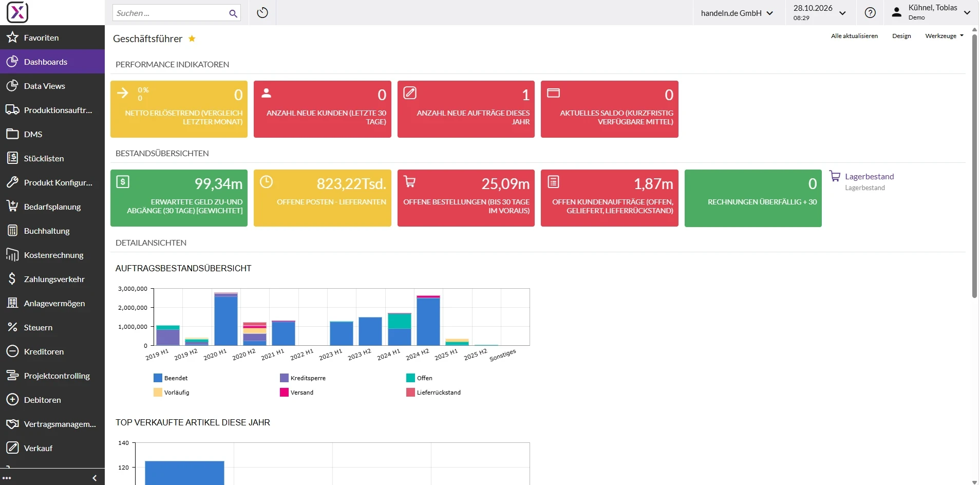This screenshot has height=485, width=980.
Task: Click the Projektcontrolling icon
Action: (x=12, y=376)
